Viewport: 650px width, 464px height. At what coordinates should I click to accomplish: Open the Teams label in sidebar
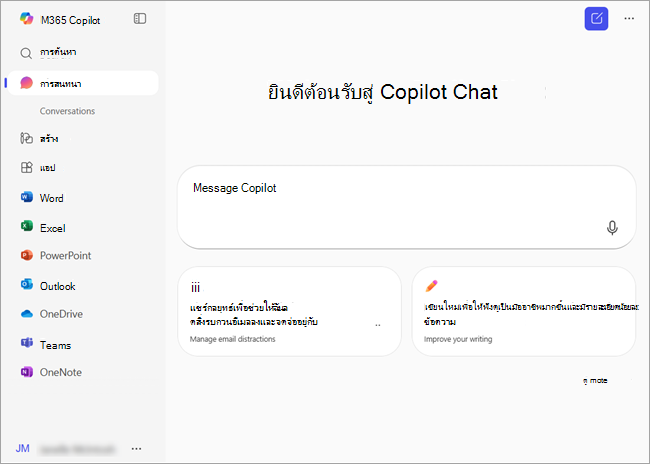click(56, 345)
